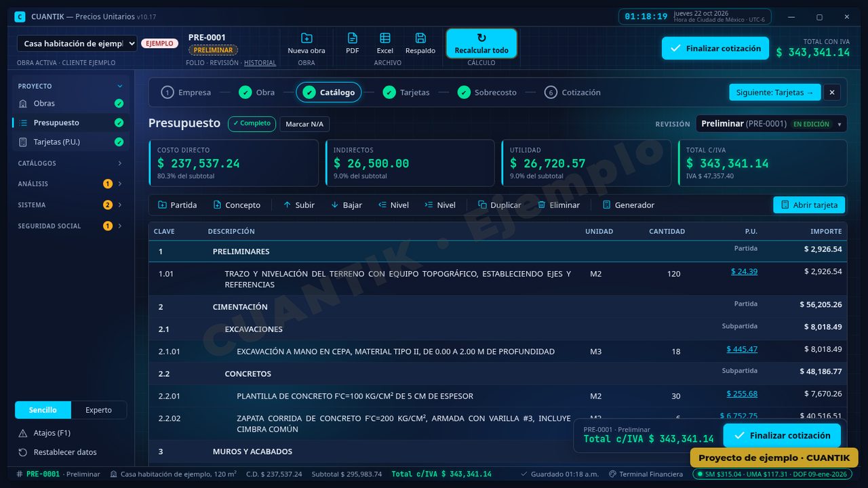
Task: Open Obras in the sidebar
Action: (x=70, y=104)
